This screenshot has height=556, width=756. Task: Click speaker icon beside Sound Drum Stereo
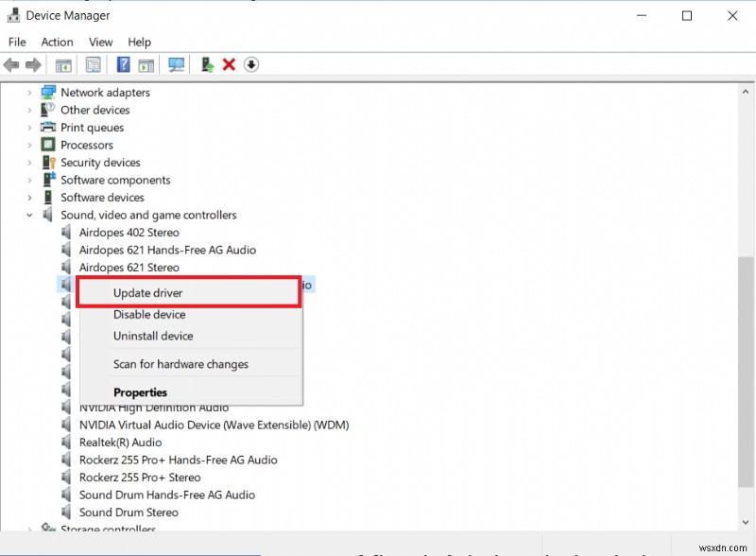66,513
